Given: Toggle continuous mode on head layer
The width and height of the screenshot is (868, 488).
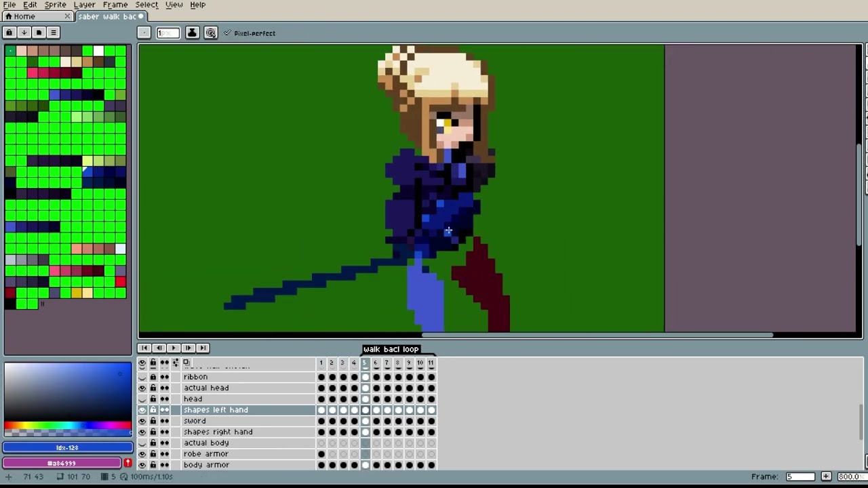Looking at the screenshot, I should [x=164, y=399].
